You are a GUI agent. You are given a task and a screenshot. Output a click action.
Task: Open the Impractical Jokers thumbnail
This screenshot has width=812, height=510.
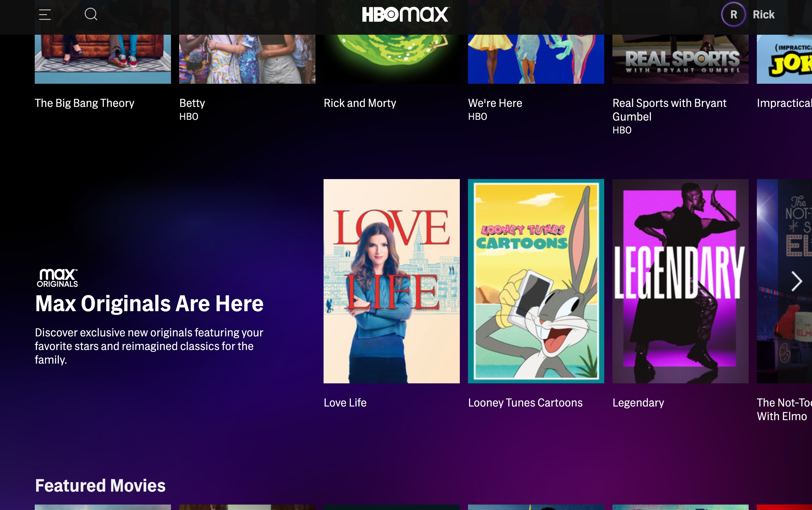coord(784,59)
